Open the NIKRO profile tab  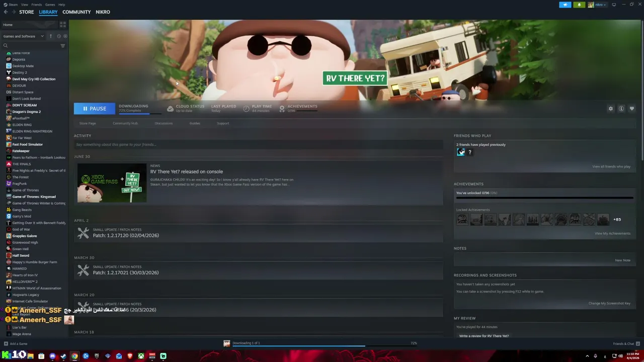point(103,12)
